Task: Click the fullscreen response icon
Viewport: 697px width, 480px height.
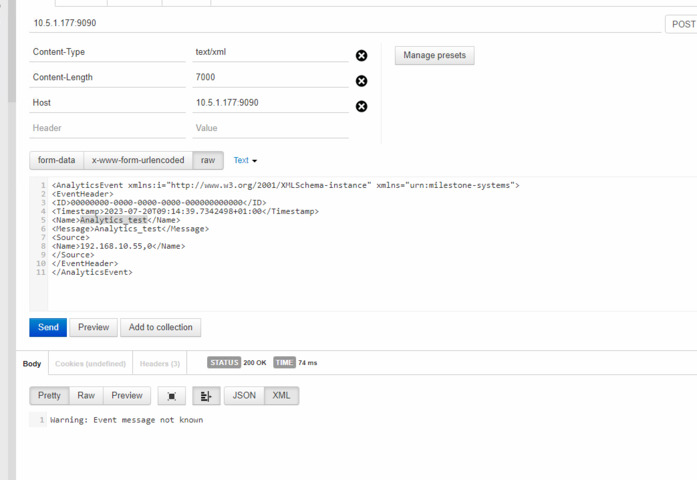Action: click(x=171, y=396)
